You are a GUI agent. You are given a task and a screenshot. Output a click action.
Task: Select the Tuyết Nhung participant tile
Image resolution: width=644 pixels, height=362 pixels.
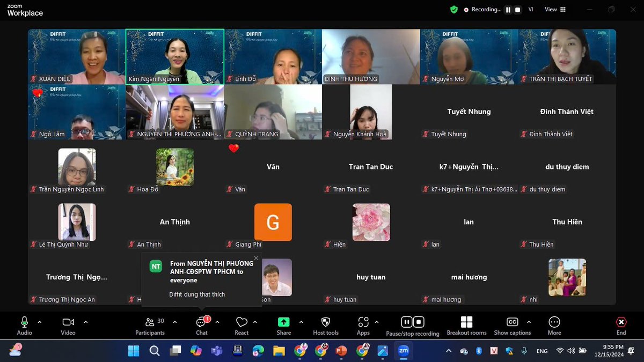point(469,112)
